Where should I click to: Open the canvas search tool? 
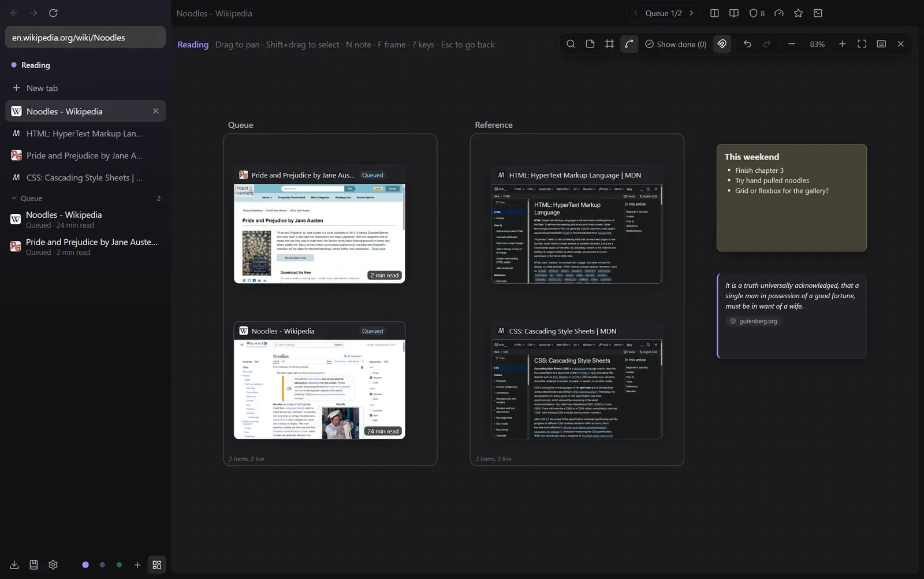click(x=571, y=44)
